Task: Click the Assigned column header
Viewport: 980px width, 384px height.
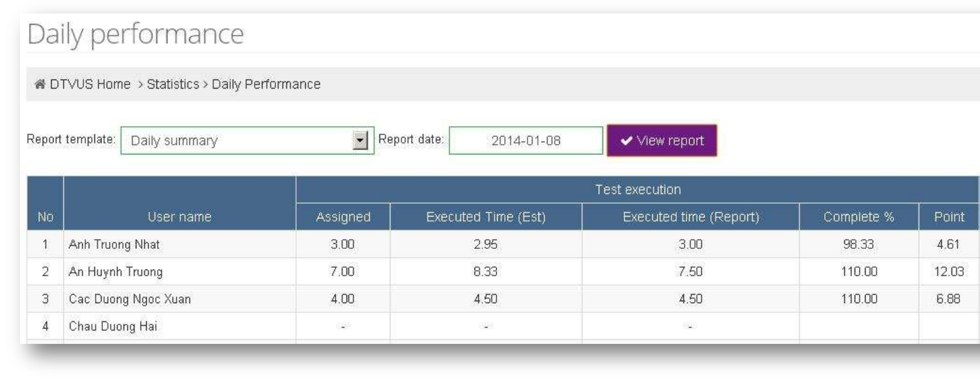Action: click(x=343, y=218)
